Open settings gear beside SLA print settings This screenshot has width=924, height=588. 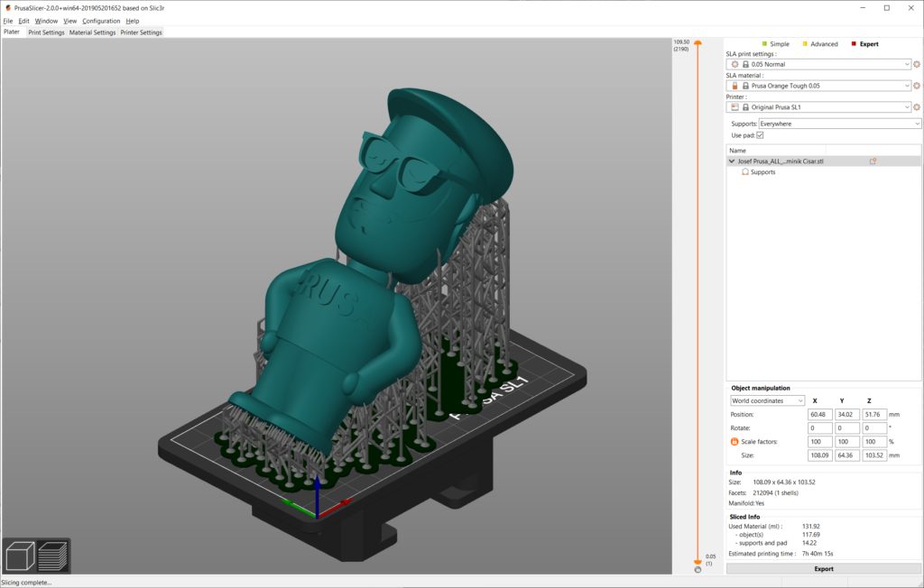(x=917, y=64)
